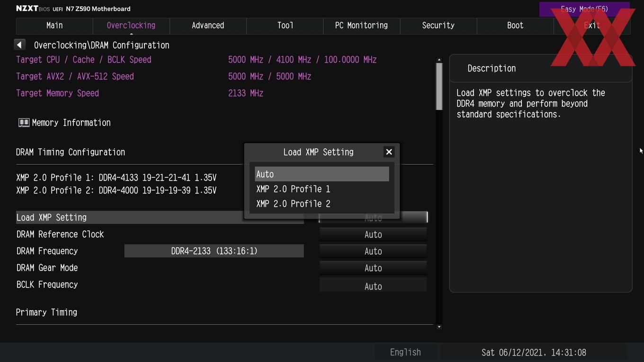Click the Description panel heading
Viewport: 644px width, 362px height.
point(492,68)
